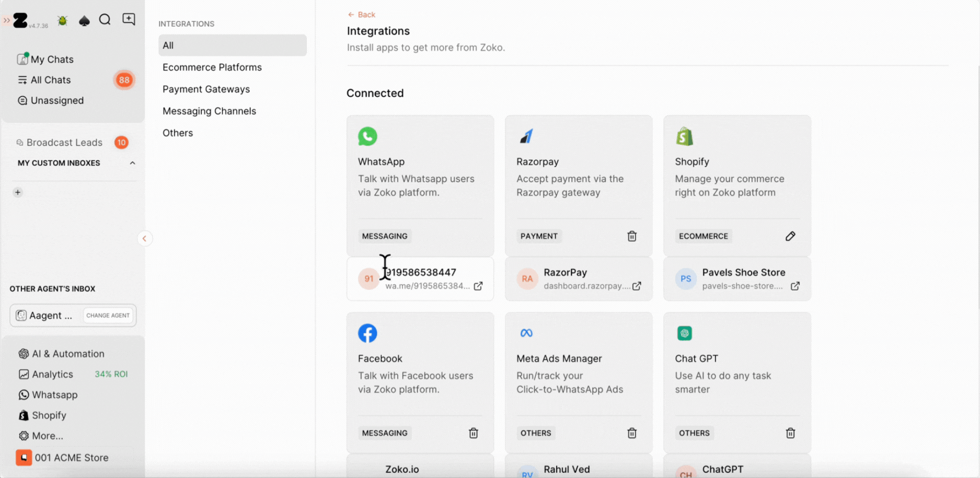Image resolution: width=980 pixels, height=478 pixels.
Task: Click the PAYMENT tag on Razorpay card
Action: (539, 236)
